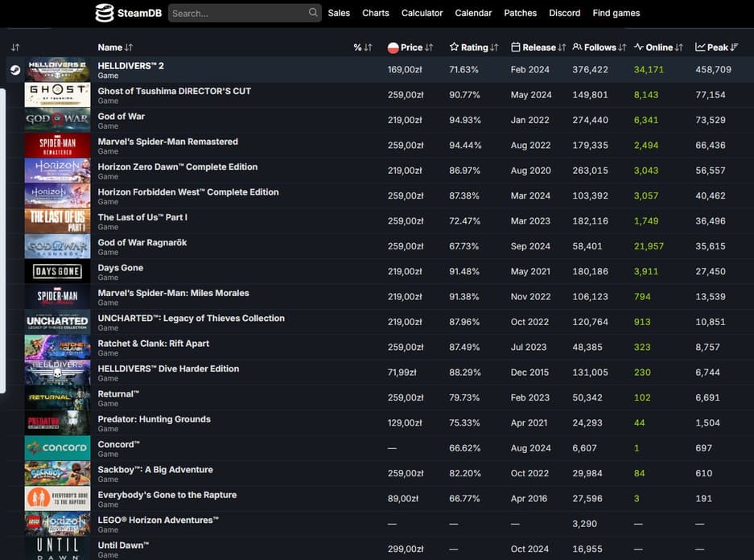Go to the Calculator page
Viewport: 754px width, 560px height.
pos(422,13)
